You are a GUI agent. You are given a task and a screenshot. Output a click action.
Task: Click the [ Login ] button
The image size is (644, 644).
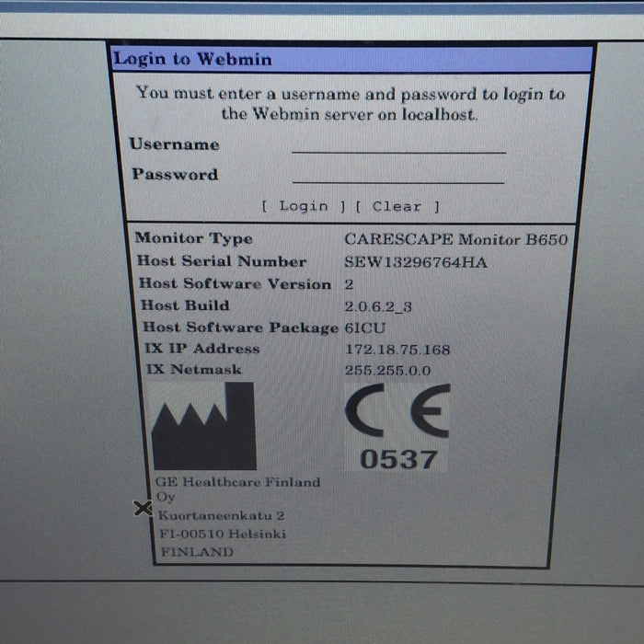[304, 206]
